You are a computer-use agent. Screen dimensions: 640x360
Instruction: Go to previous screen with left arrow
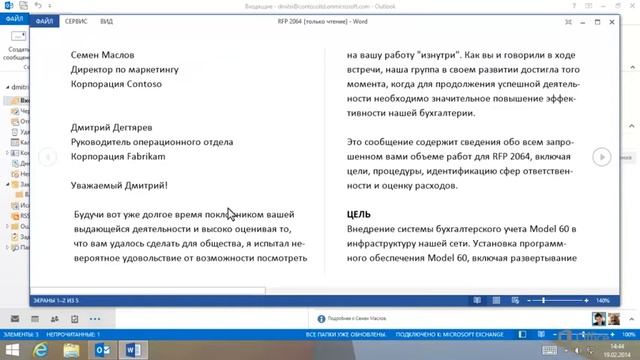click(x=48, y=157)
